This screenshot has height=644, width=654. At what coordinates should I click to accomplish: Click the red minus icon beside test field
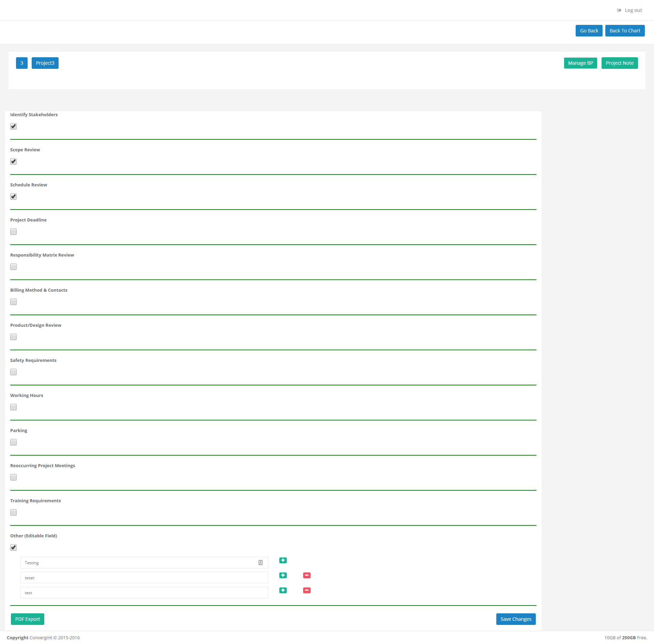coord(307,590)
